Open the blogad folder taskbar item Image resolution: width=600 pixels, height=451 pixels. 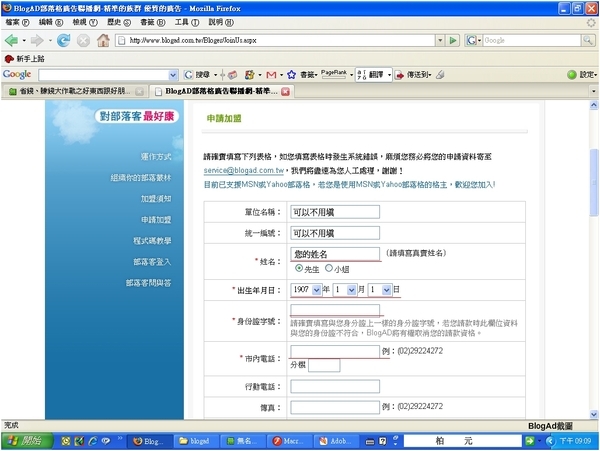pos(196,441)
